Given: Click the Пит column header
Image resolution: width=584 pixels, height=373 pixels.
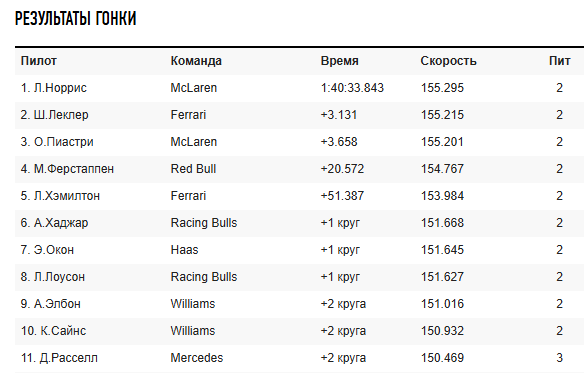Looking at the screenshot, I should tap(559, 61).
